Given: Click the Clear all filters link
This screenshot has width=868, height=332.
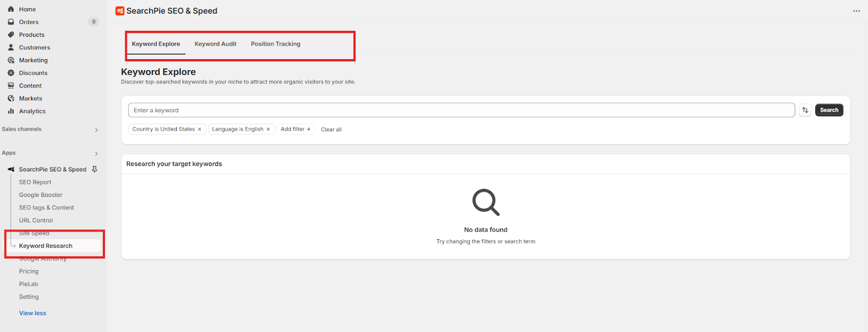Looking at the screenshot, I should click(x=331, y=130).
